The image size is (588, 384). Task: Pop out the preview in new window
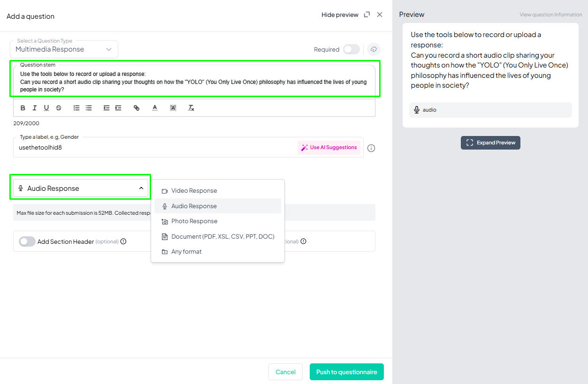click(367, 15)
